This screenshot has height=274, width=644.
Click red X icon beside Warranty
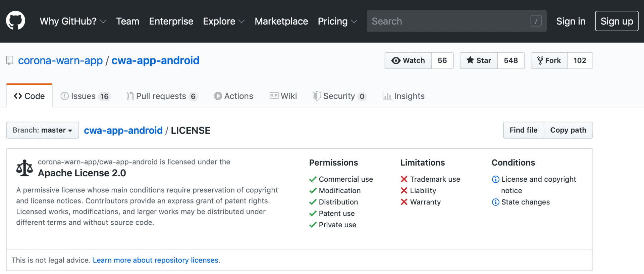click(404, 202)
